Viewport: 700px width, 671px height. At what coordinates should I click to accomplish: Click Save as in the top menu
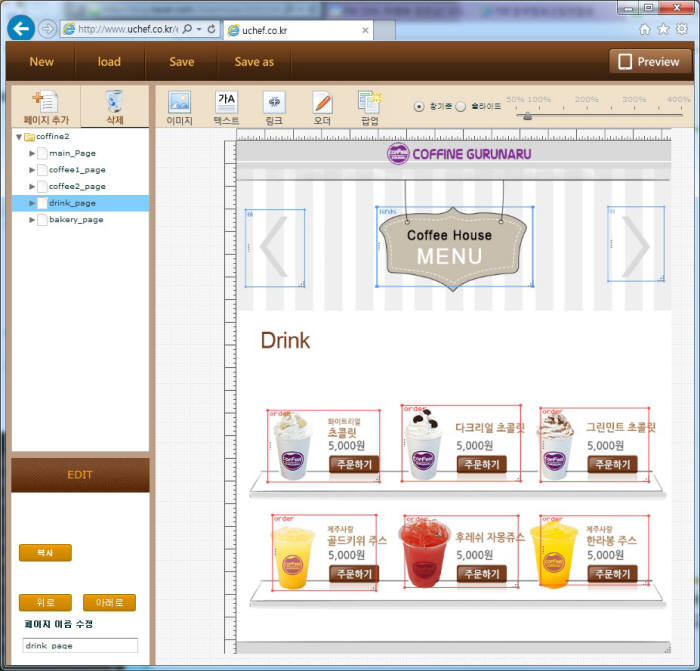pos(254,62)
